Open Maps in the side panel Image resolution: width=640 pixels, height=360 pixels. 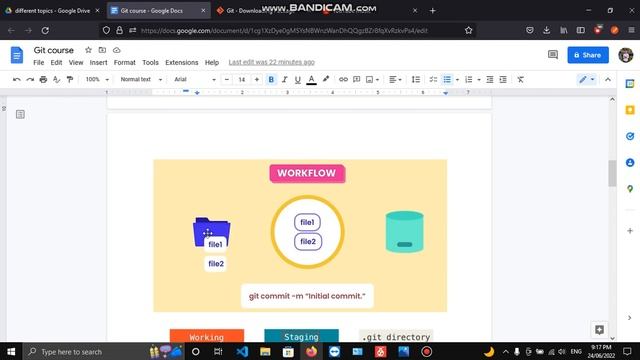[630, 189]
